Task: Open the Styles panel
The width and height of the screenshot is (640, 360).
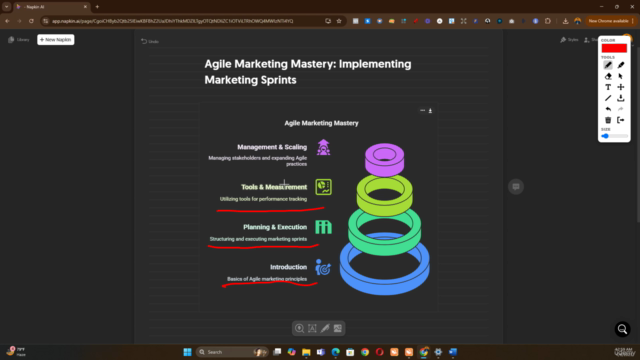Action: [x=569, y=40]
